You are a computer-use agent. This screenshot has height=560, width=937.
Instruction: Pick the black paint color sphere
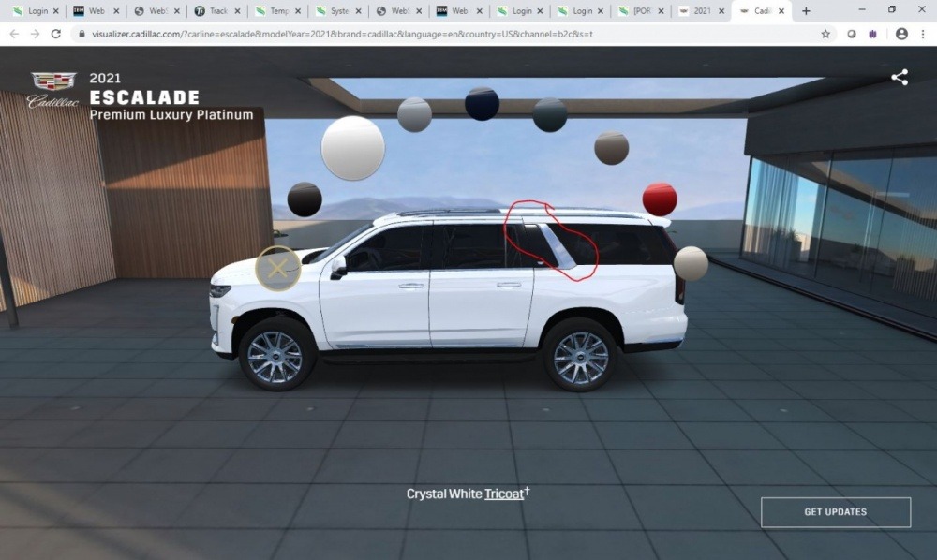305,199
